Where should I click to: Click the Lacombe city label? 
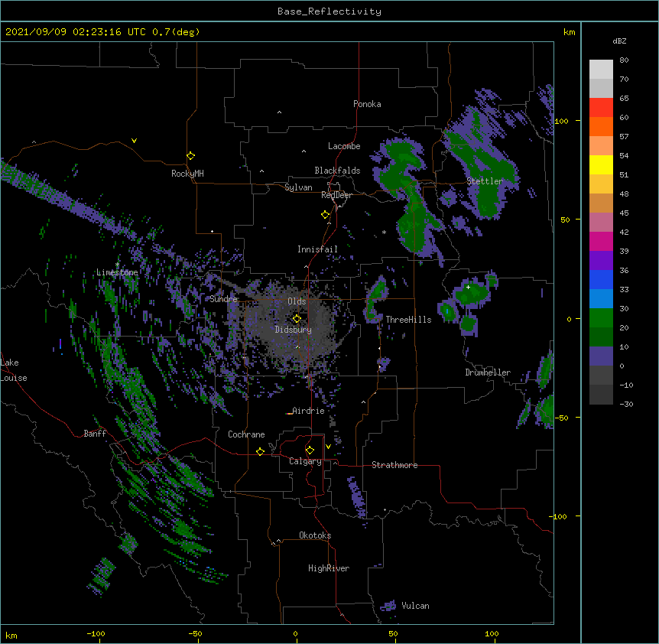(344, 146)
